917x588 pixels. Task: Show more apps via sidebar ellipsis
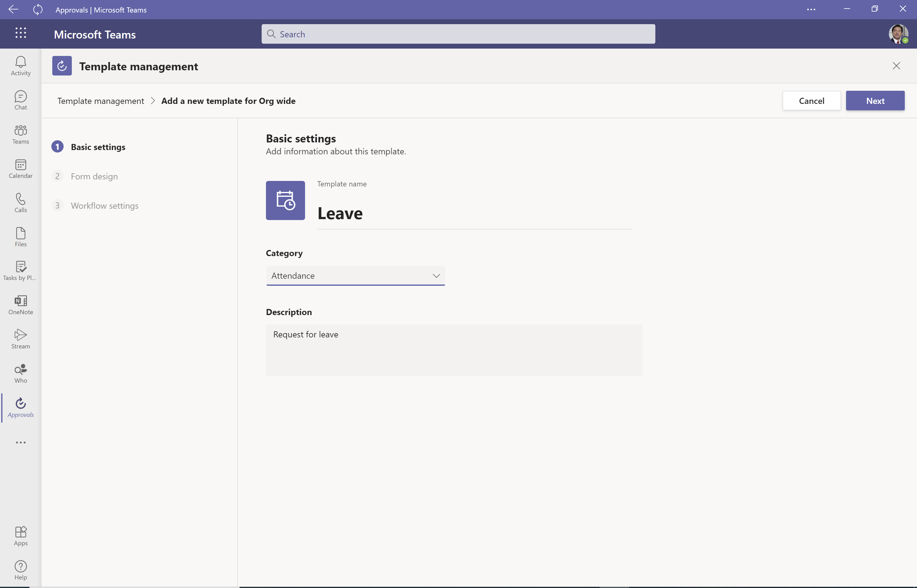[x=20, y=443]
